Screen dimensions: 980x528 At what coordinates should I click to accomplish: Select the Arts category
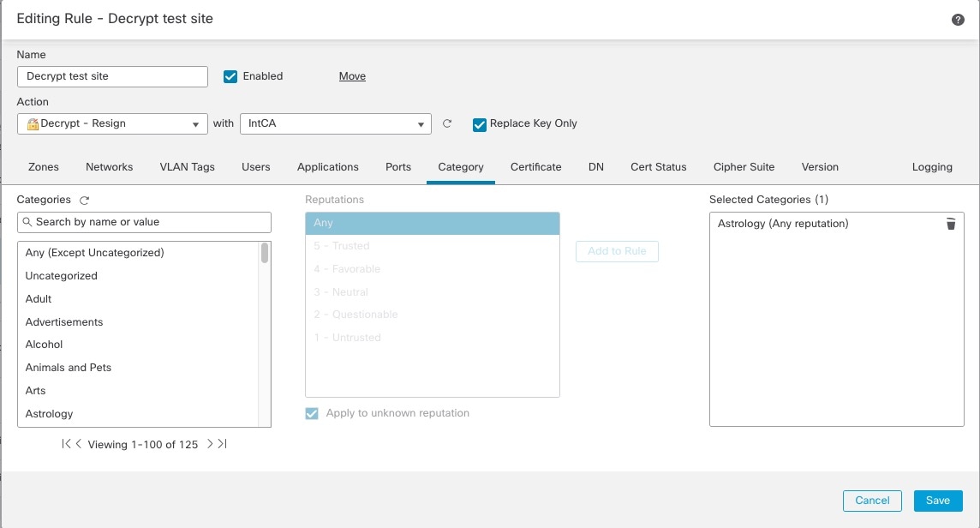(138, 391)
